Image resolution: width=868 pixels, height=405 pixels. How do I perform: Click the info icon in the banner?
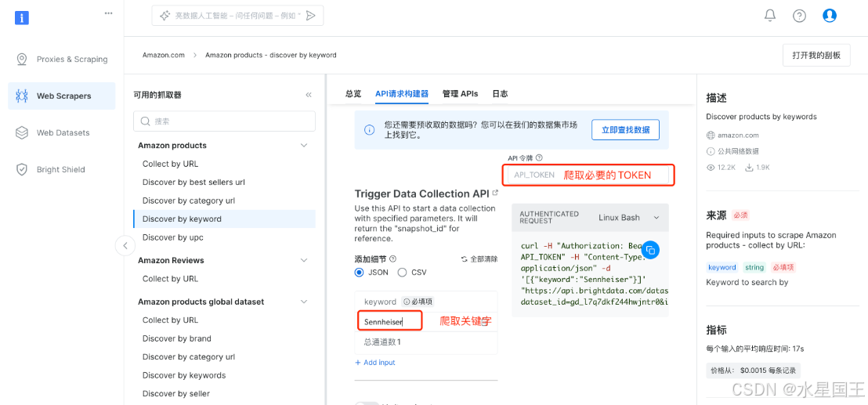369,130
